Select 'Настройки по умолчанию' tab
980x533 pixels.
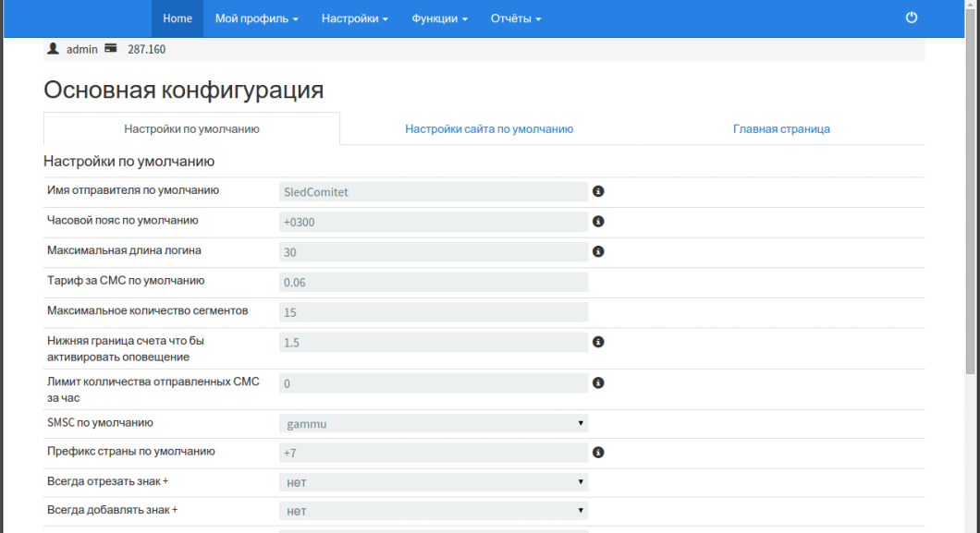coord(191,128)
